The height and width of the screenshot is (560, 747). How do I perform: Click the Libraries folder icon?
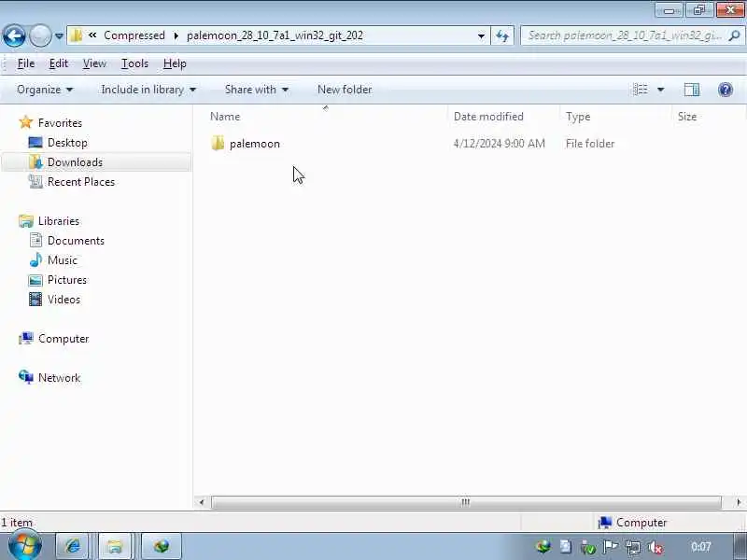pos(26,221)
